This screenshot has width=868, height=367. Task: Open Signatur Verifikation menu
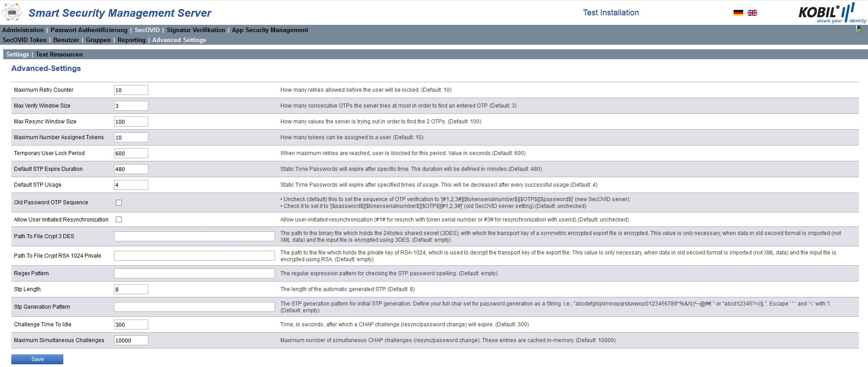click(196, 30)
